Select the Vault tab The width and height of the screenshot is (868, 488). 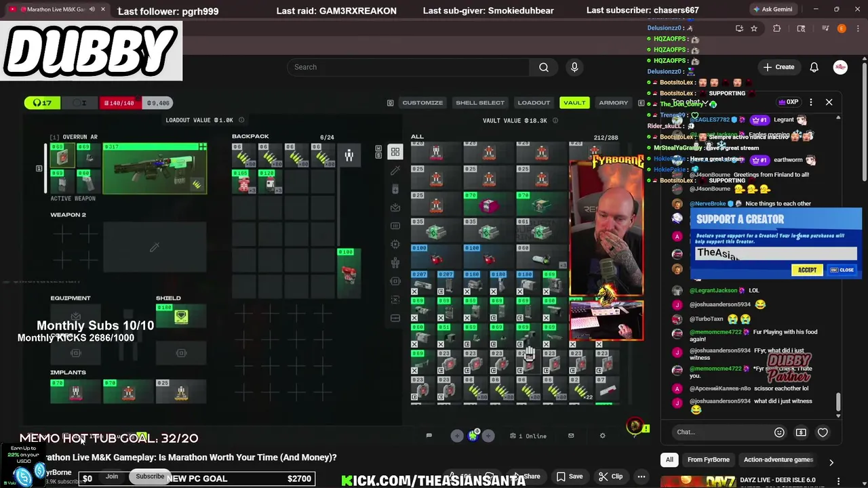tap(574, 103)
